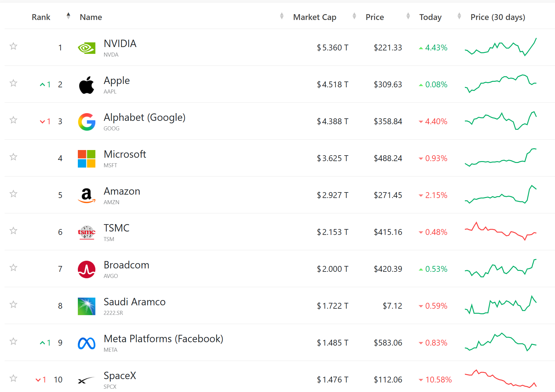
Task: View TSMC 30-day price chart
Action: [501, 231]
